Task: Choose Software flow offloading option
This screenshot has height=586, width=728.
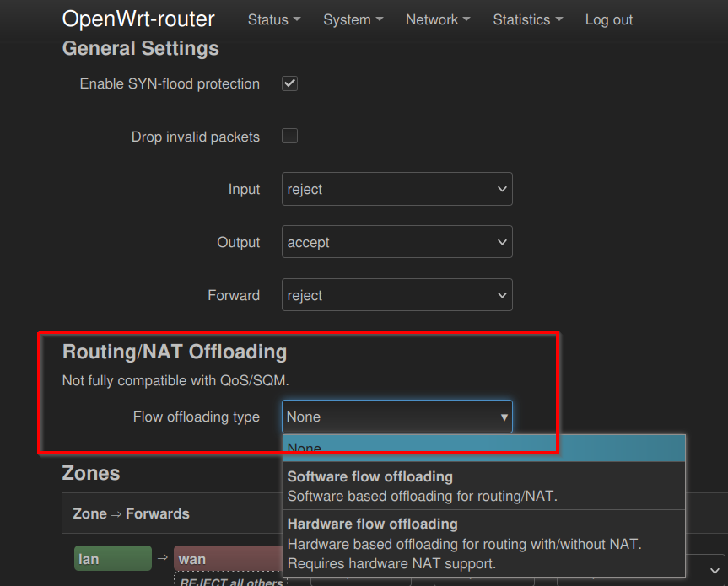Action: tap(483, 487)
